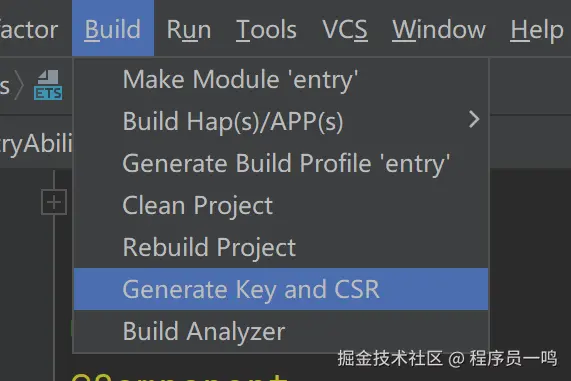Open the Run menu

tap(189, 28)
